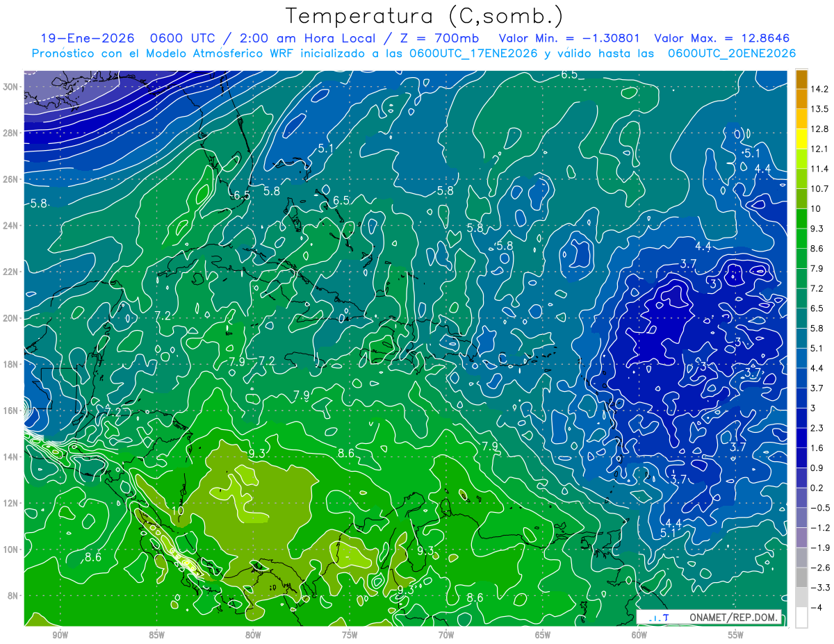Click the 55W longitude axis label
The height and width of the screenshot is (644, 834).
tap(736, 635)
